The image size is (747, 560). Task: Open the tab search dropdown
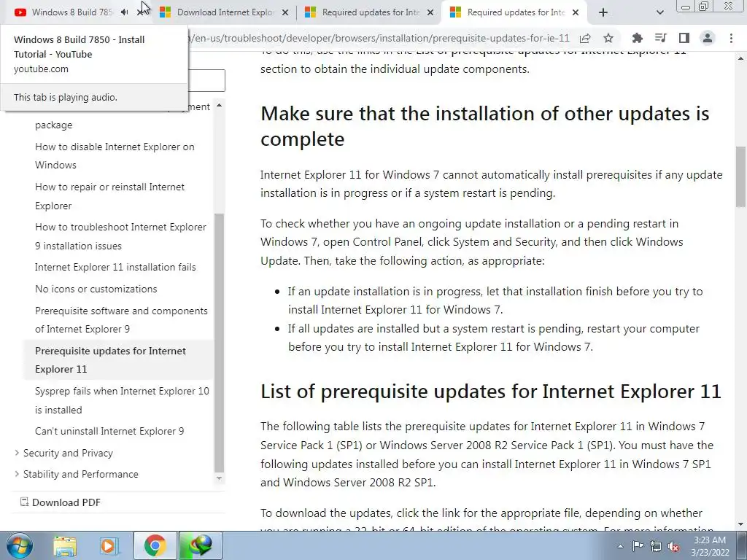(x=659, y=12)
